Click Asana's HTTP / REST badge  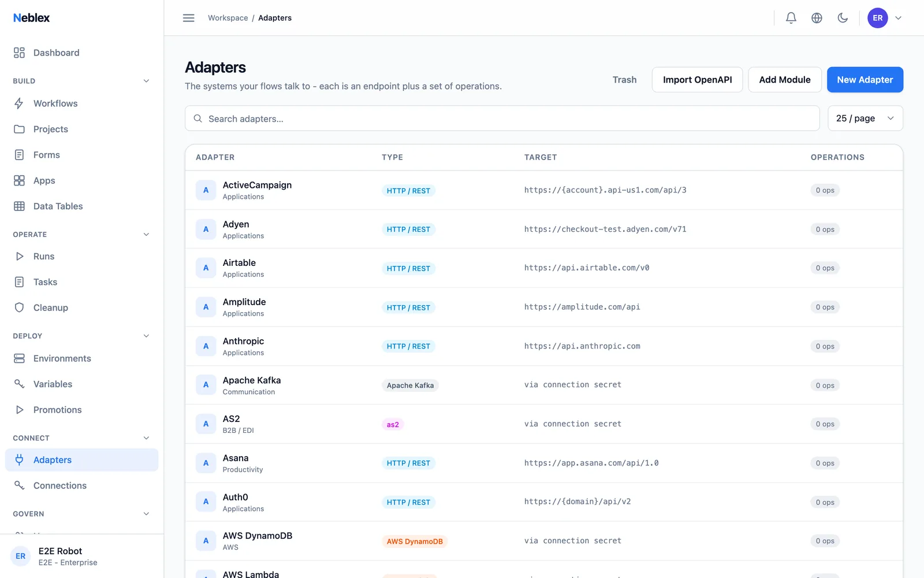pyautogui.click(x=408, y=463)
